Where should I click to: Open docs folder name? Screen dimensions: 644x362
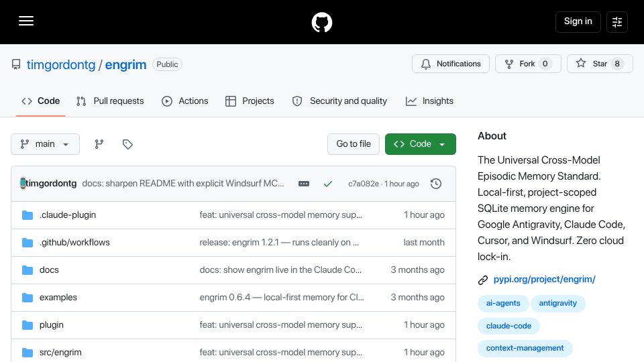click(49, 270)
